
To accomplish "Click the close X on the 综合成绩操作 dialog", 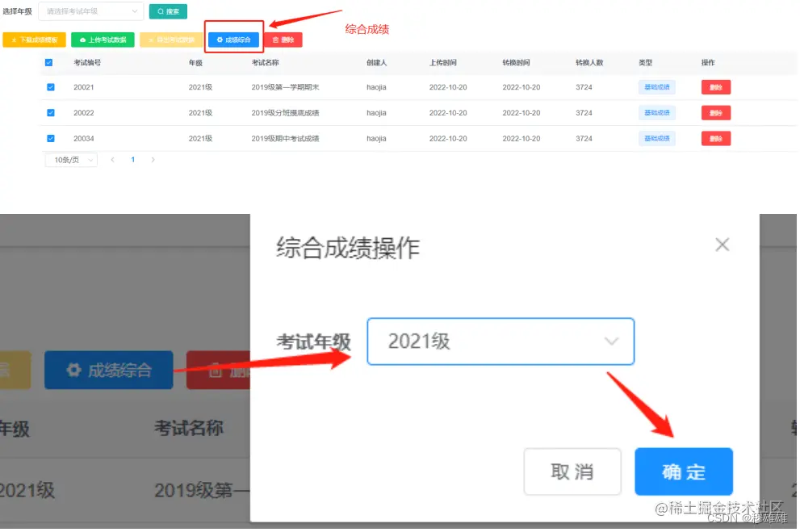I will tap(723, 244).
